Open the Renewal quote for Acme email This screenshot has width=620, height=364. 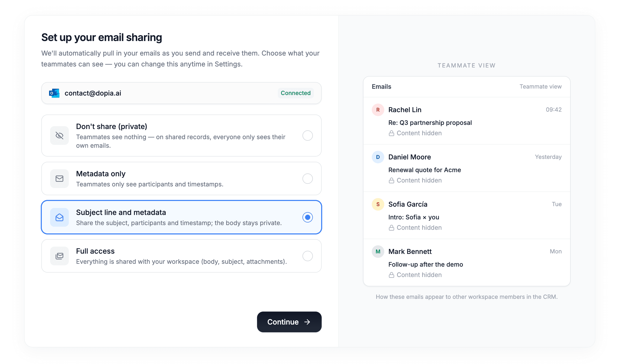[x=467, y=168]
